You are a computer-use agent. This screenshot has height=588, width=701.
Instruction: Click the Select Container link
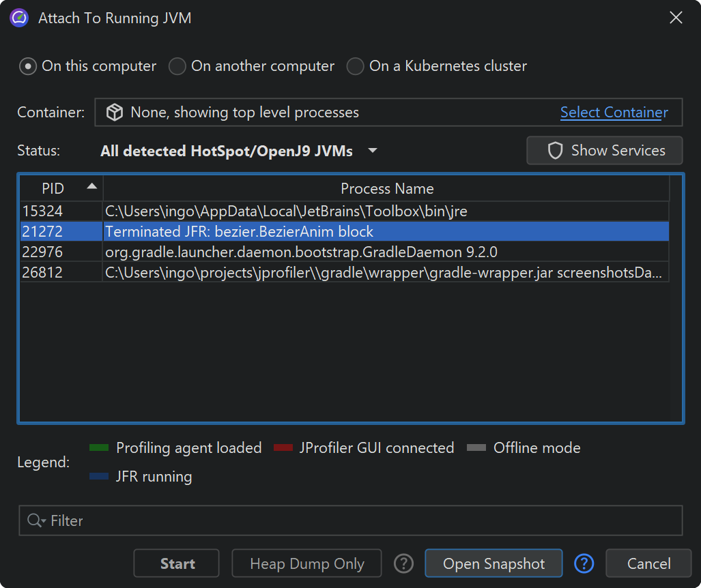[x=614, y=113]
